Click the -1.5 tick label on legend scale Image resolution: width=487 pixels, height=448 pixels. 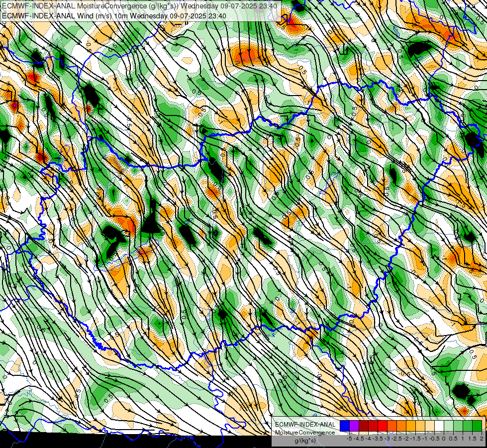415,439
